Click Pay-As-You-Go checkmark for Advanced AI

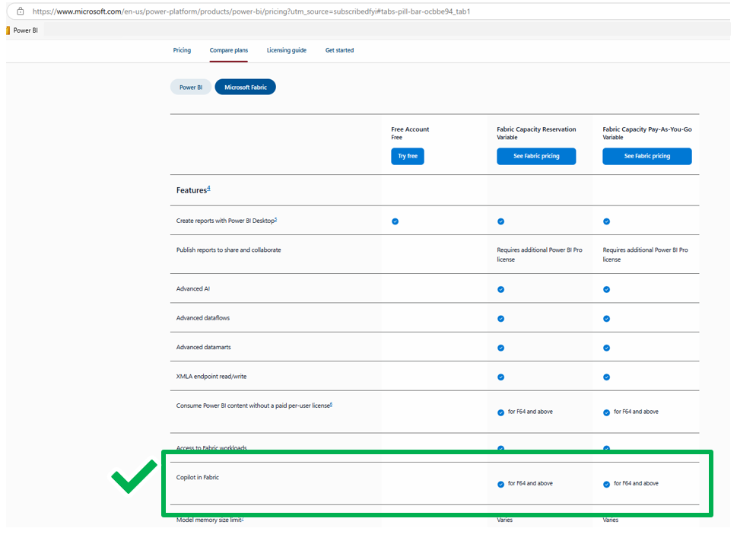point(606,289)
